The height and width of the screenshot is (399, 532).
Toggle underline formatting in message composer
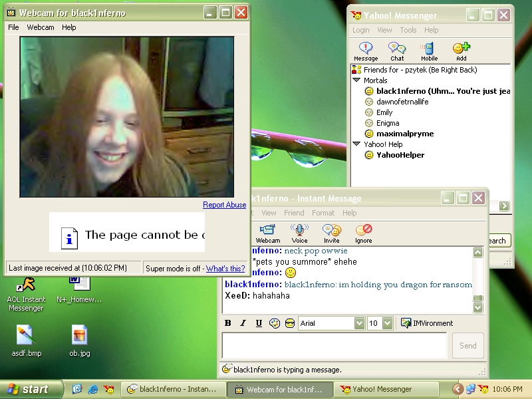(x=259, y=323)
